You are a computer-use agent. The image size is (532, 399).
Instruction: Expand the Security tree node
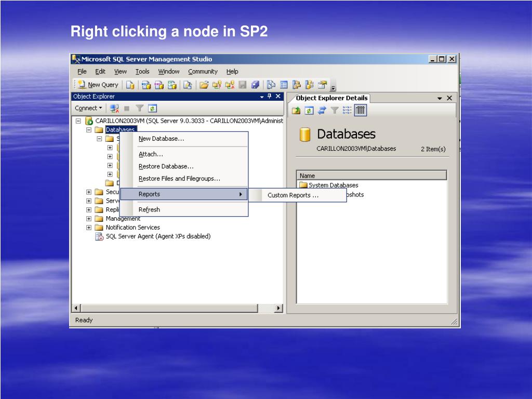pyautogui.click(x=88, y=192)
